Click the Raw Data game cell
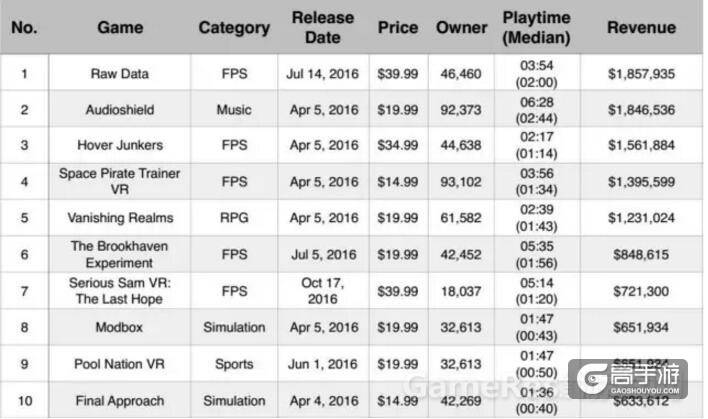 pos(120,74)
